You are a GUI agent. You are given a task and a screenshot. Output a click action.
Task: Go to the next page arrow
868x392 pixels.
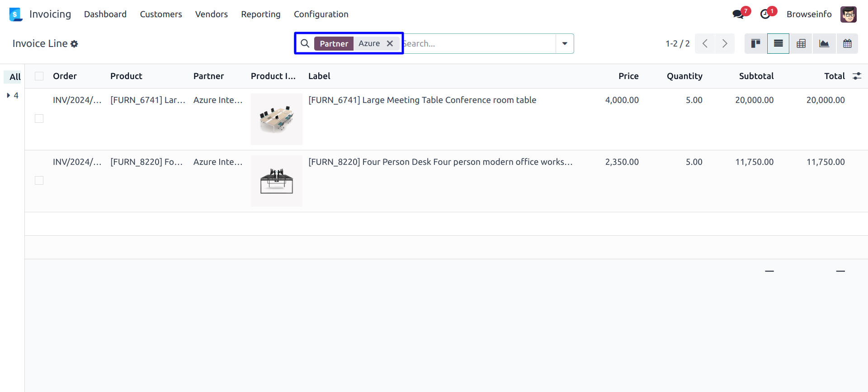coord(725,43)
